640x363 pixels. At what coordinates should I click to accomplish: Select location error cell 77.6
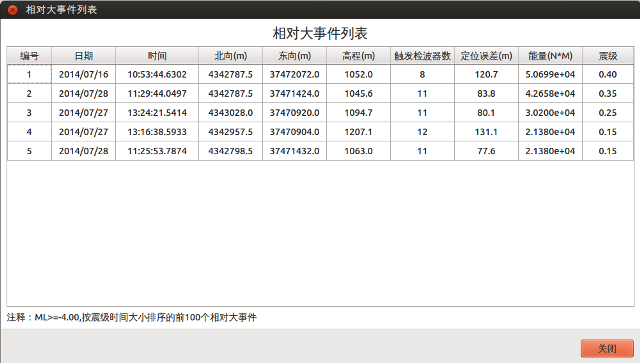[x=486, y=151]
